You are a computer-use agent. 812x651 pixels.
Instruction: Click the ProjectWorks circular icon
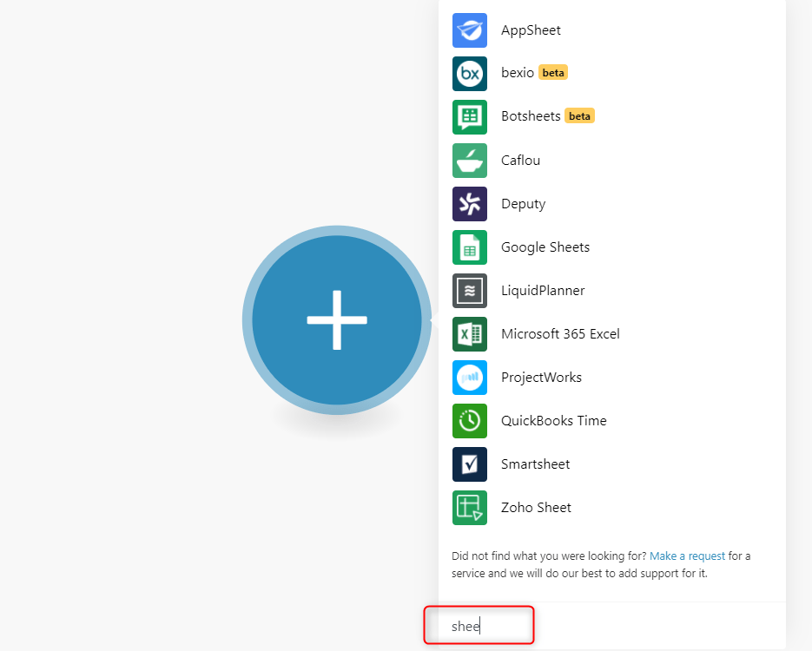tap(470, 378)
